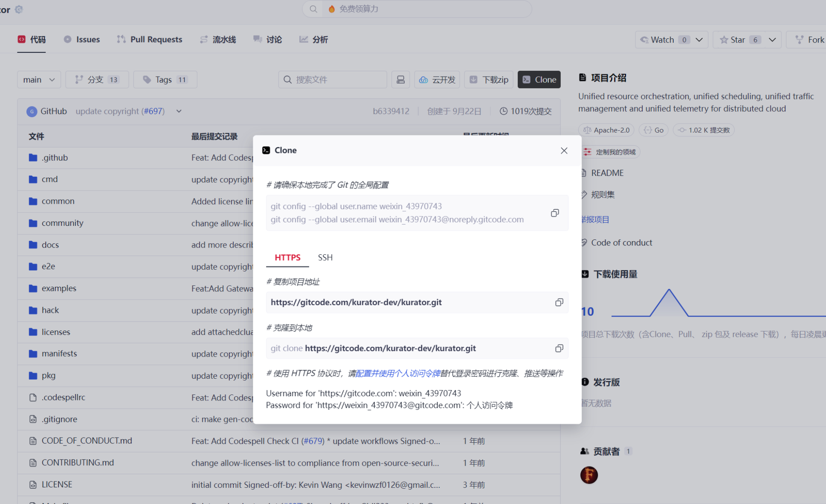Select the HTTPS tab
826x504 pixels.
[x=287, y=257]
